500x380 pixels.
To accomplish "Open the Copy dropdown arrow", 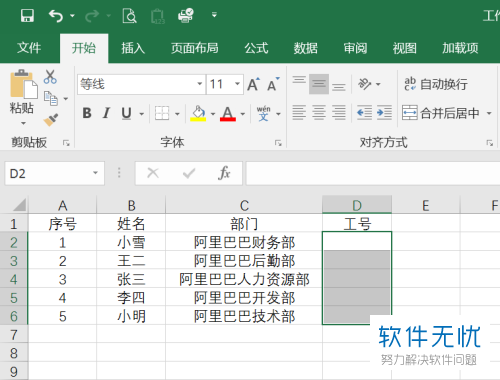I will pyautogui.click(x=66, y=99).
